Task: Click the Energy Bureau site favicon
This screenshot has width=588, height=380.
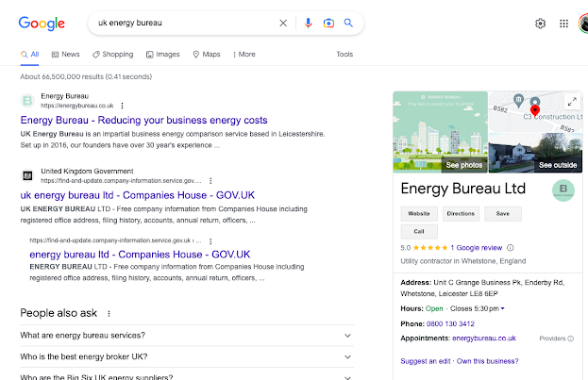Action: pyautogui.click(x=27, y=101)
